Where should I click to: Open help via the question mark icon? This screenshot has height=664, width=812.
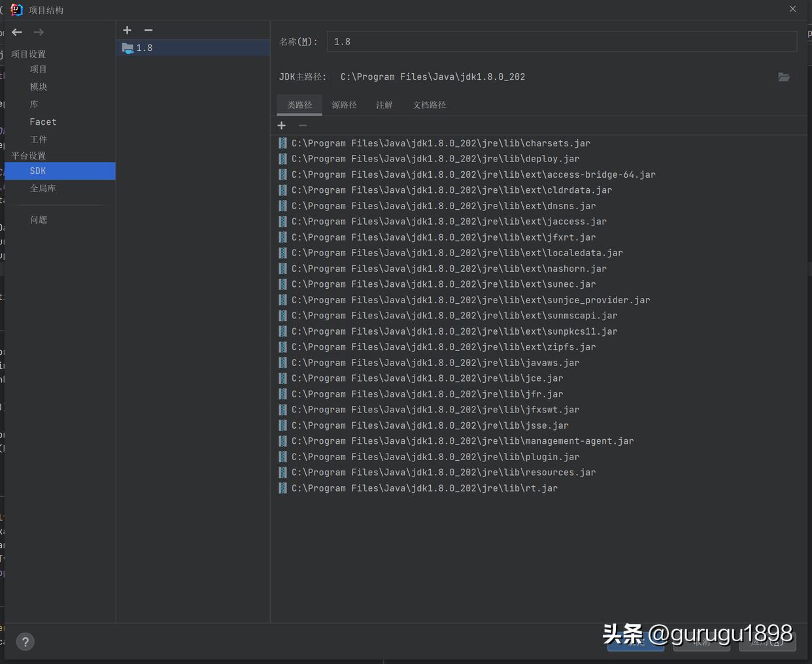(25, 641)
